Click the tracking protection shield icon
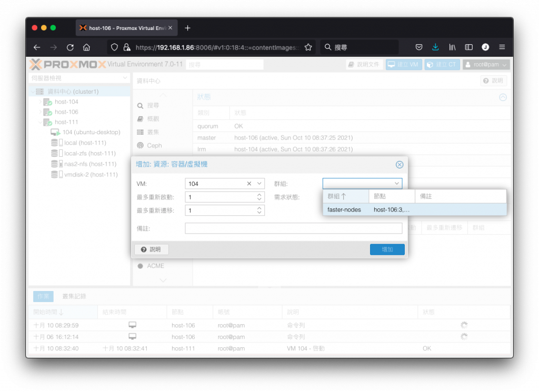The image size is (539, 392). [x=114, y=47]
